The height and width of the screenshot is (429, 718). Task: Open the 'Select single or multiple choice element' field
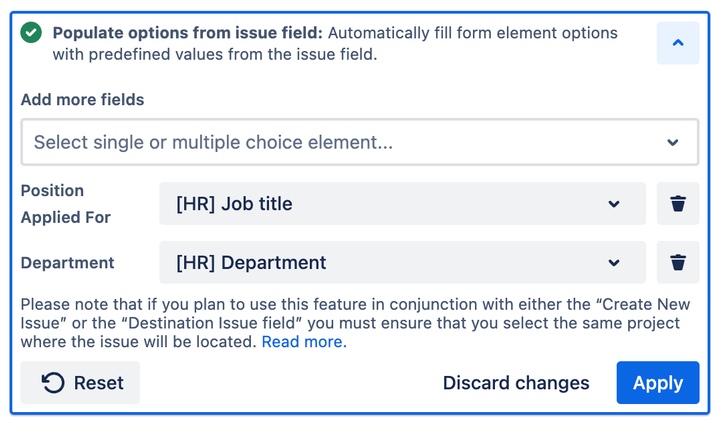(x=340, y=143)
